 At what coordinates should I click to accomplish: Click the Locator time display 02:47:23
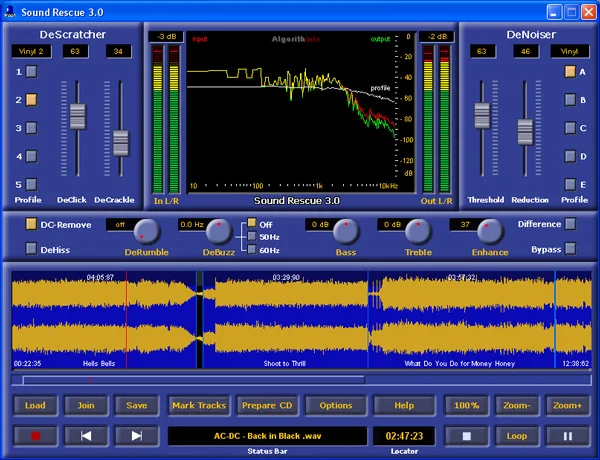tap(404, 436)
